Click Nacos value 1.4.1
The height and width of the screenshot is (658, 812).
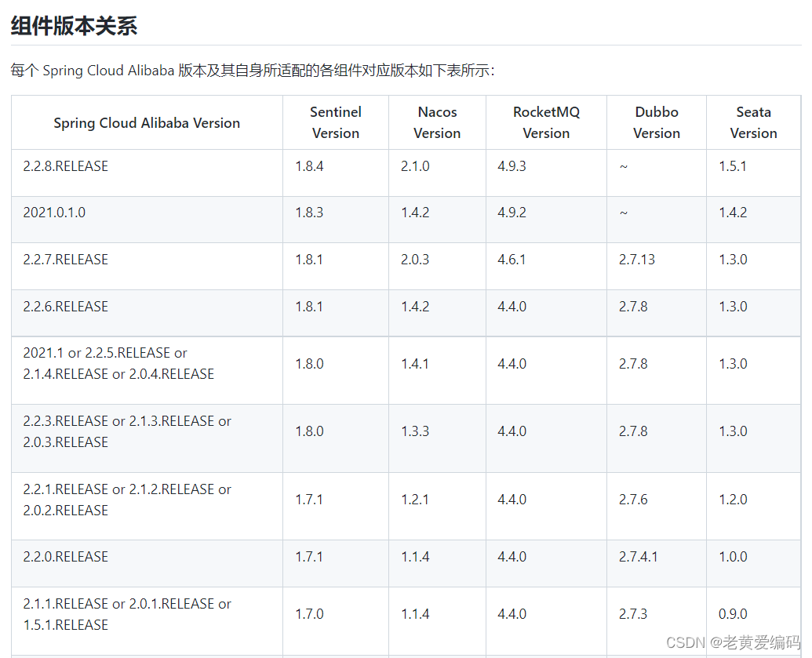pyautogui.click(x=415, y=364)
